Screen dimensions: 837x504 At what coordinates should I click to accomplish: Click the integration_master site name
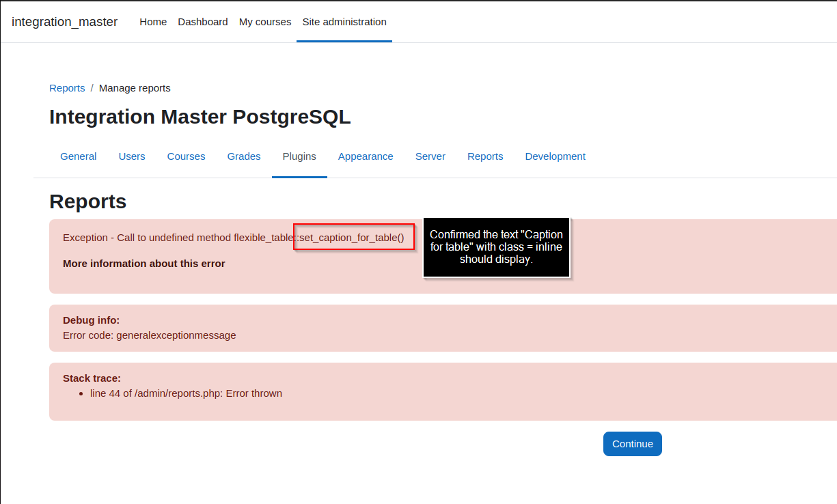coord(64,22)
